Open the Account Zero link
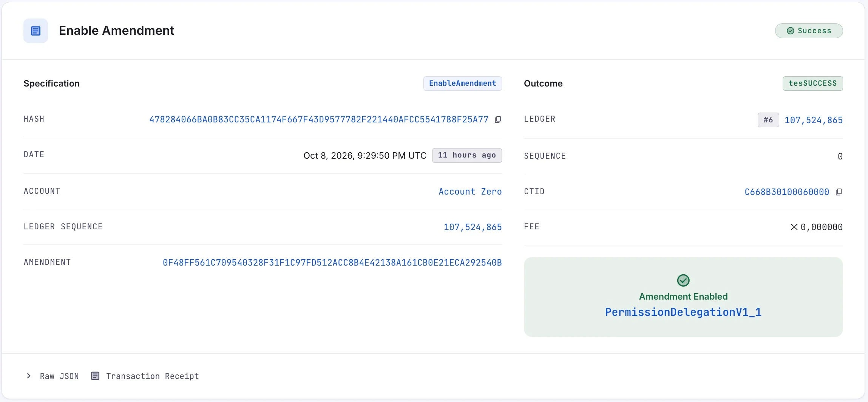868x402 pixels. (x=470, y=192)
